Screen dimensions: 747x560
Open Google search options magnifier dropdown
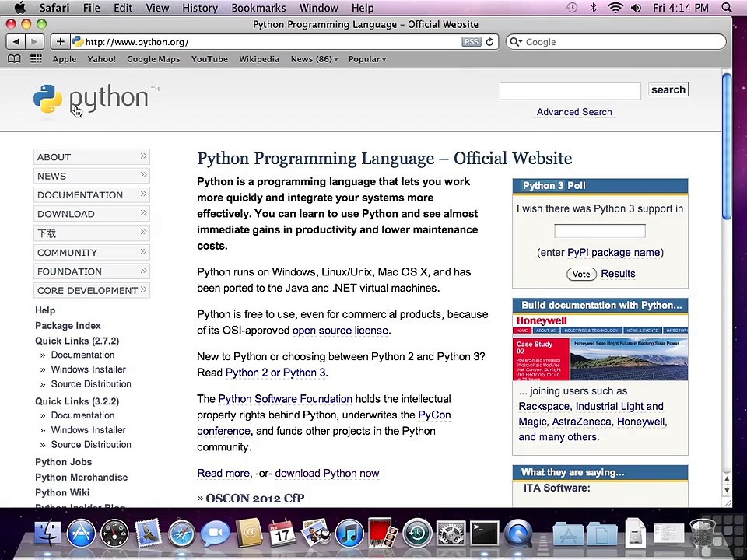(516, 42)
